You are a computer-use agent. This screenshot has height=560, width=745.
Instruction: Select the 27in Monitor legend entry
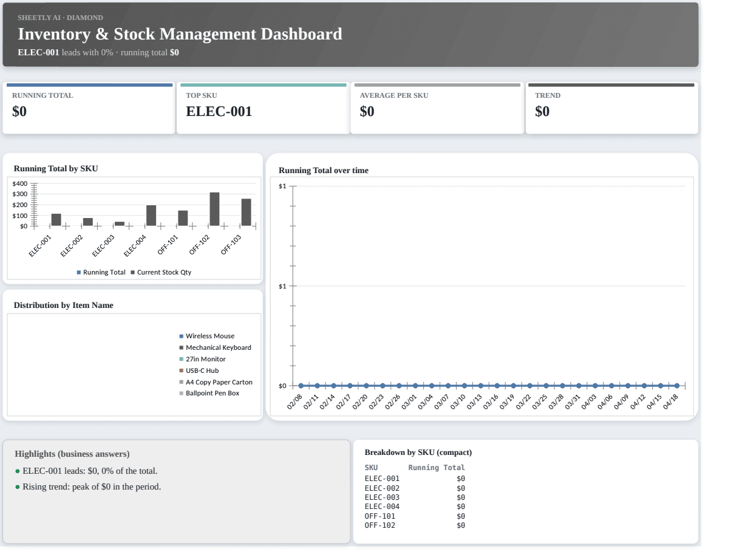click(x=202, y=359)
